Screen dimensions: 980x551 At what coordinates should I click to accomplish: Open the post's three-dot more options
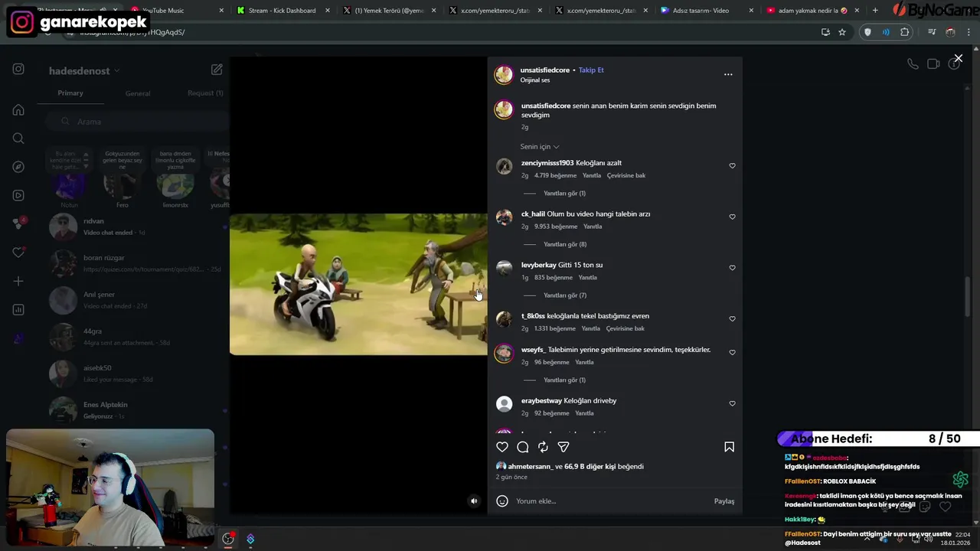728,74
